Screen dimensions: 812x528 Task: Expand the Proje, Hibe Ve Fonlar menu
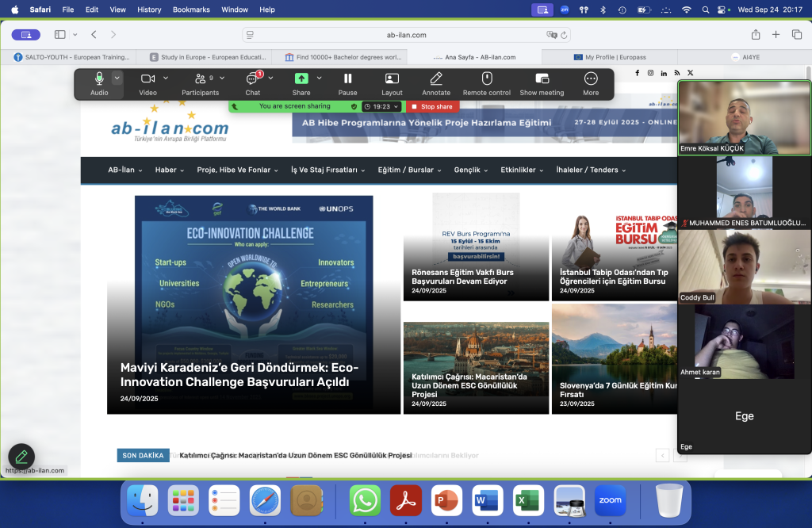click(238, 170)
